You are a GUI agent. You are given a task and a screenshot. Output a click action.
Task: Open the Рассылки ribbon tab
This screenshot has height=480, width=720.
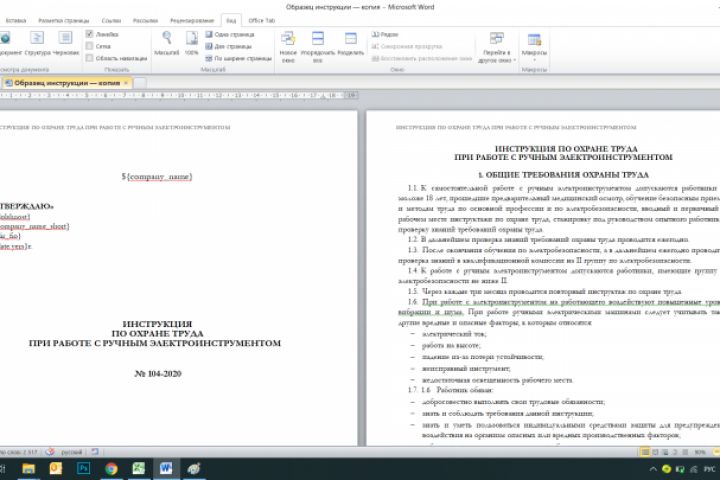pos(145,21)
